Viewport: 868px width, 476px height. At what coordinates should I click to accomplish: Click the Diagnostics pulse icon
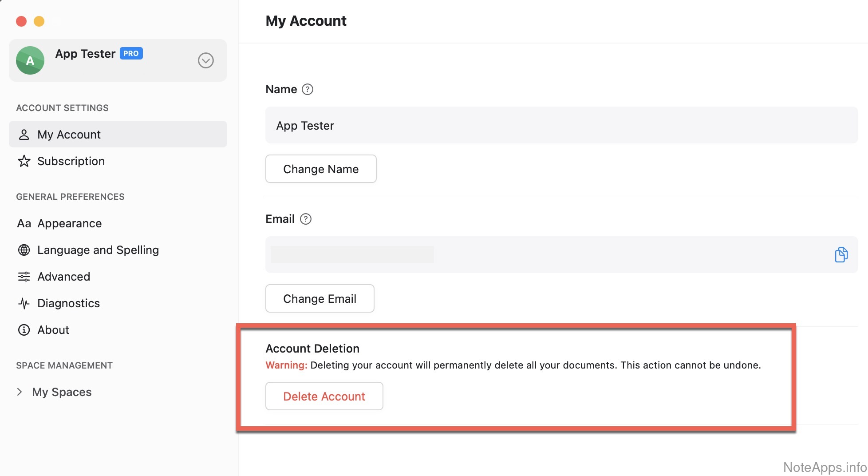tap(24, 303)
